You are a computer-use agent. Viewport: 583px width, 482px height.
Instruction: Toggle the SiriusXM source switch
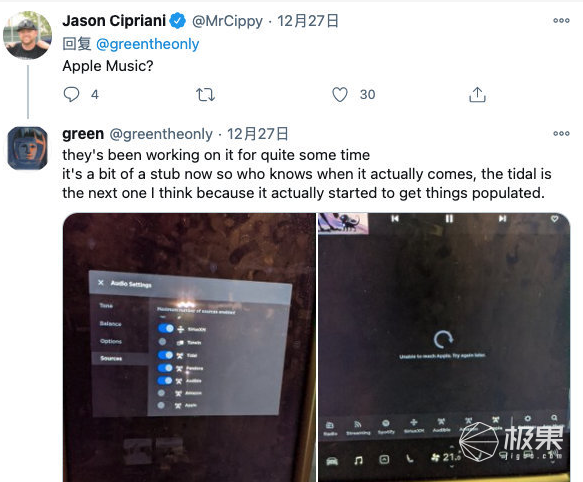[x=166, y=328]
